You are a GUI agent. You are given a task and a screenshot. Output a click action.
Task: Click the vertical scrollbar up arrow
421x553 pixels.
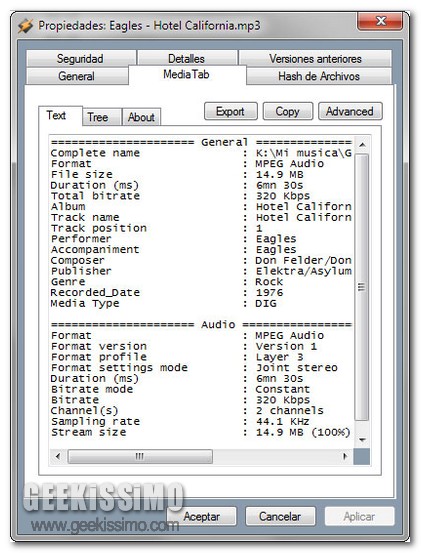coord(362,145)
